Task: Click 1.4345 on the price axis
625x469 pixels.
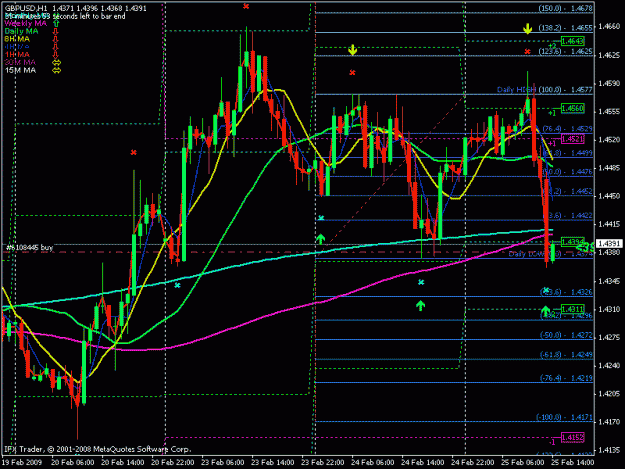Action: (610, 281)
